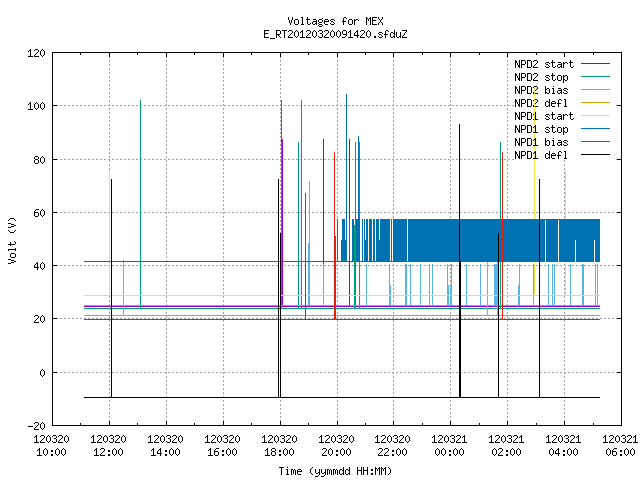Image resolution: width=640 pixels, height=480 pixels.
Task: Click the 'NPD1 stop' legend label
Action: (x=541, y=129)
